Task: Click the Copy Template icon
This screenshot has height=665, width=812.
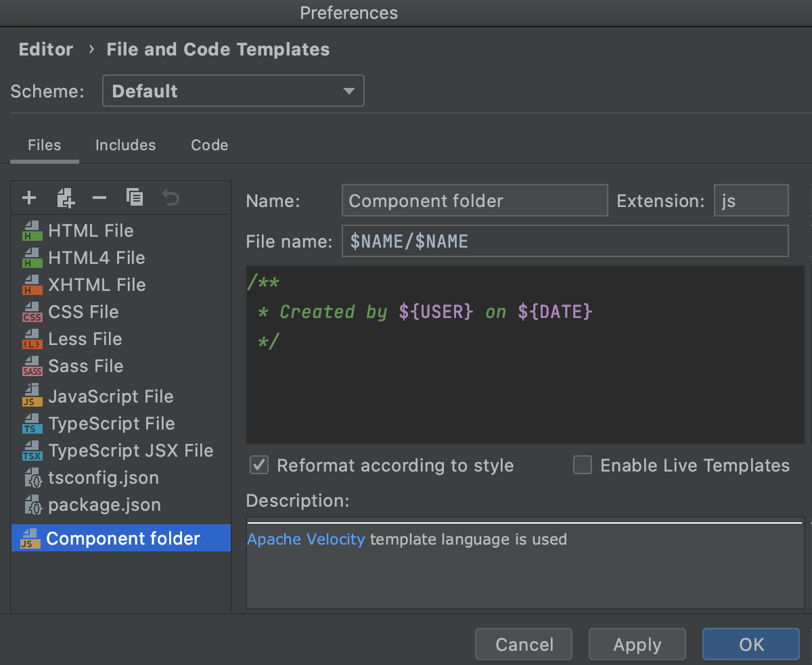Action: [x=135, y=198]
